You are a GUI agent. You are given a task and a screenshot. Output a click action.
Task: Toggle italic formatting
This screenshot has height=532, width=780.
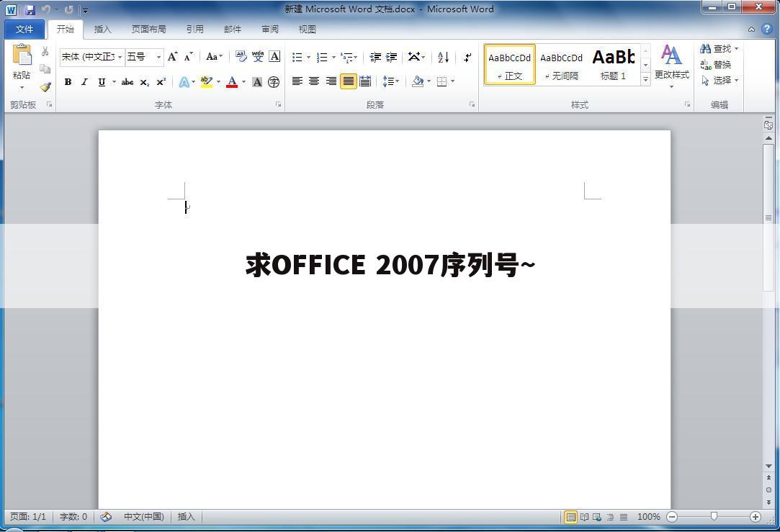click(84, 82)
